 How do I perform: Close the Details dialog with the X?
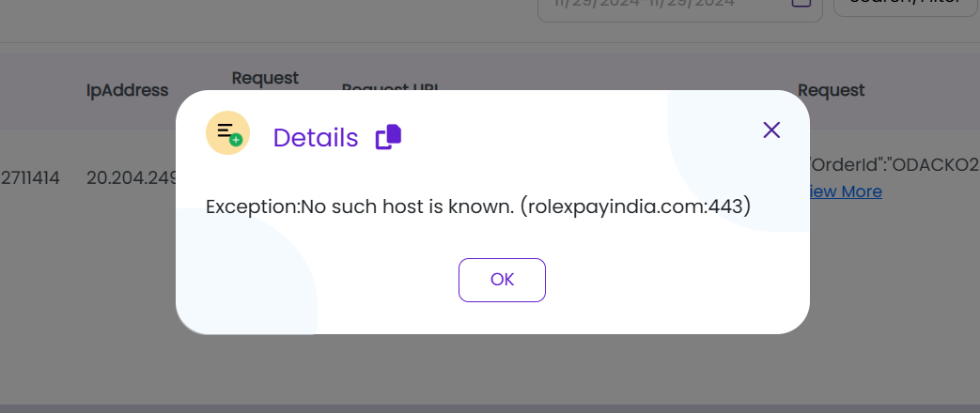point(771,130)
